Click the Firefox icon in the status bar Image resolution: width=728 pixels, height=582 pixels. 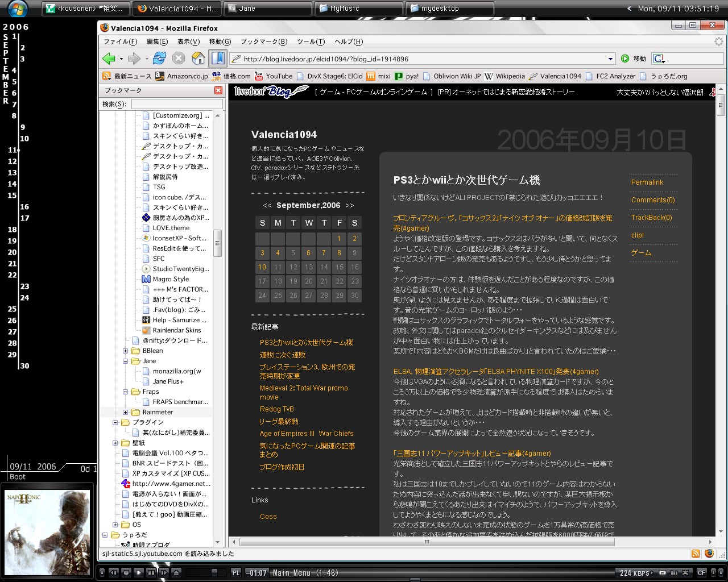709,554
